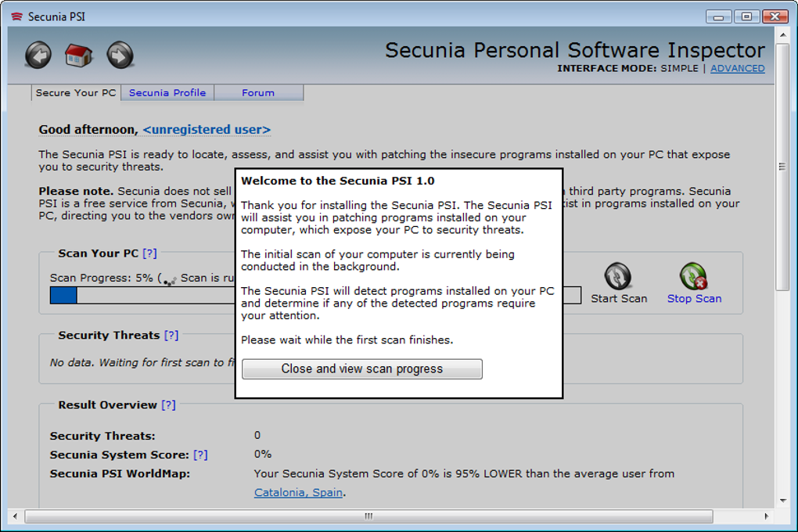The width and height of the screenshot is (798, 532).
Task: Open help for Scan Your PC
Action: coord(149,253)
